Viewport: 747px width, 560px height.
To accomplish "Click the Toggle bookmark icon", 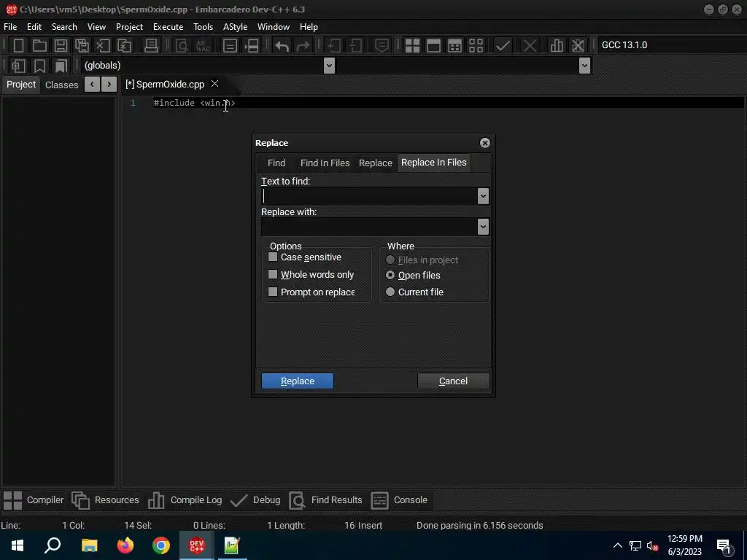I will [39, 66].
